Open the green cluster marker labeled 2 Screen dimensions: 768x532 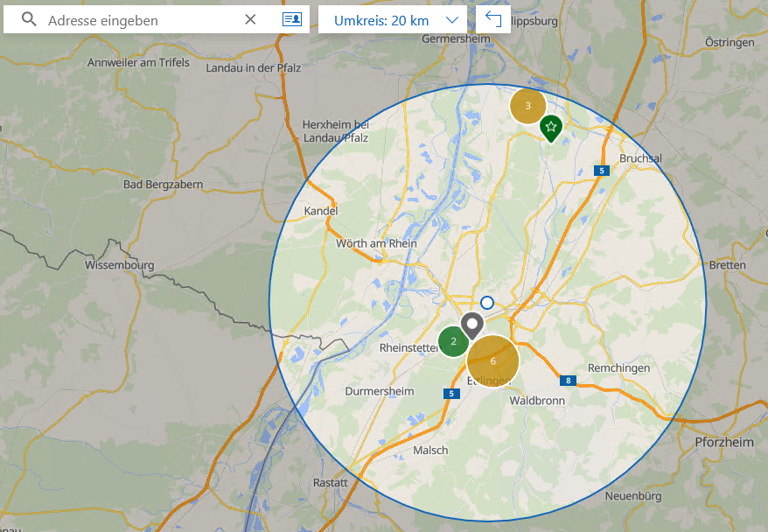click(x=453, y=341)
